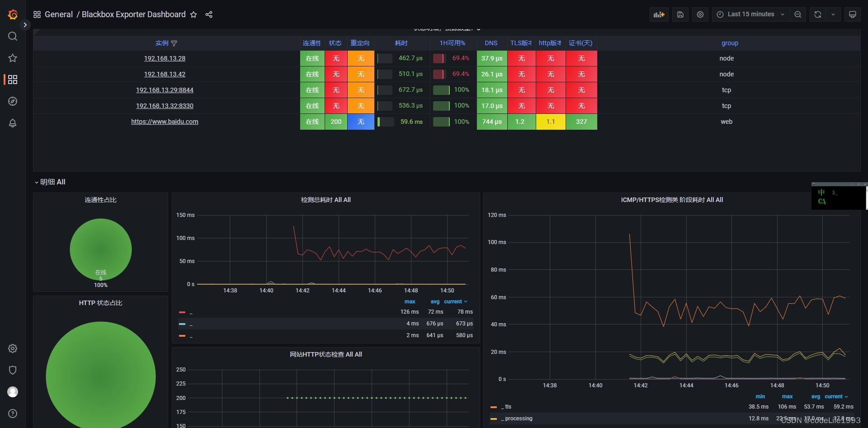Open the Alerting bell icon
The image size is (868, 428).
point(13,123)
